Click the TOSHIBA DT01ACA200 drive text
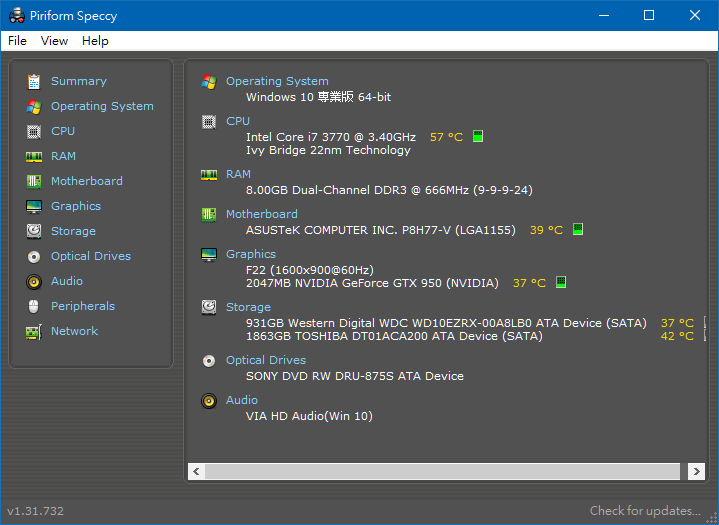719x525 pixels. 394,337
